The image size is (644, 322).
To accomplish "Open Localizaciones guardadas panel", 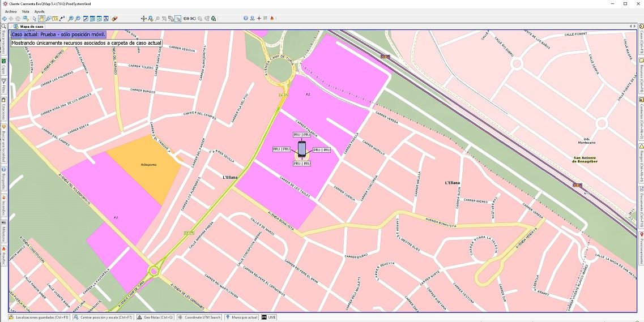I will coord(39,317).
